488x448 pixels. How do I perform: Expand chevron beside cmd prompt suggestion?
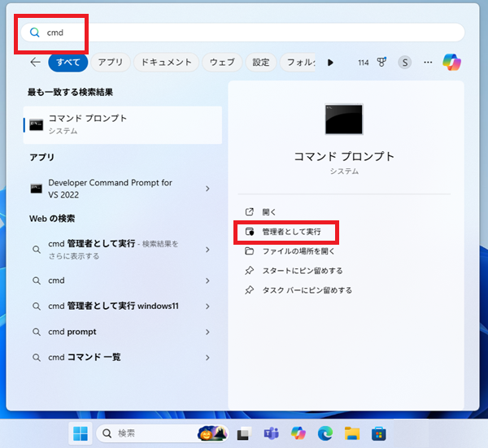tap(207, 332)
